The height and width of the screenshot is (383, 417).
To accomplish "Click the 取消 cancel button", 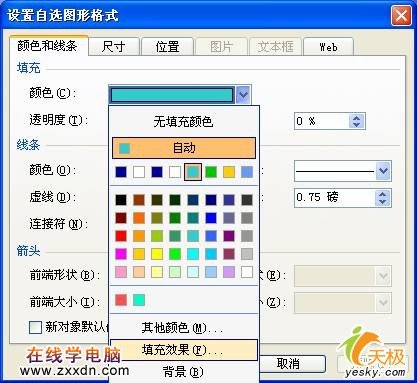I will click(289, 363).
